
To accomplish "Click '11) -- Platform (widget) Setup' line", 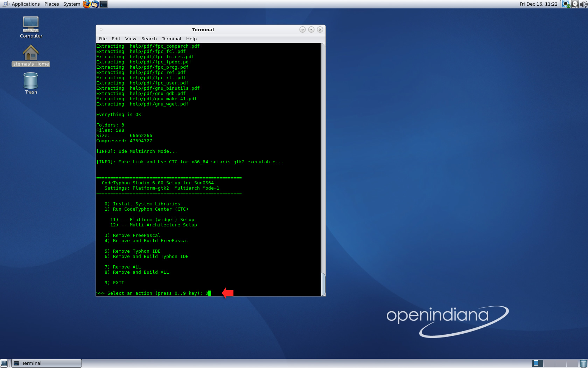I will click(x=152, y=220).
